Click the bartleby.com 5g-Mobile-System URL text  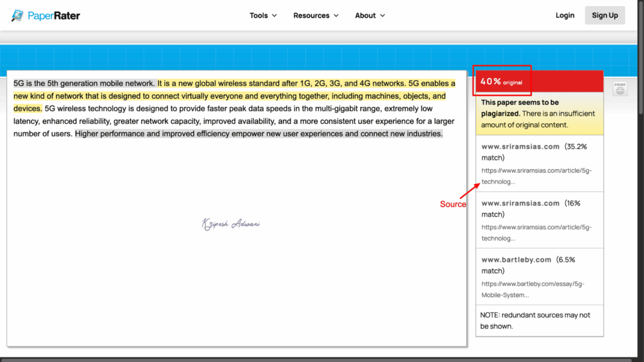tap(534, 289)
